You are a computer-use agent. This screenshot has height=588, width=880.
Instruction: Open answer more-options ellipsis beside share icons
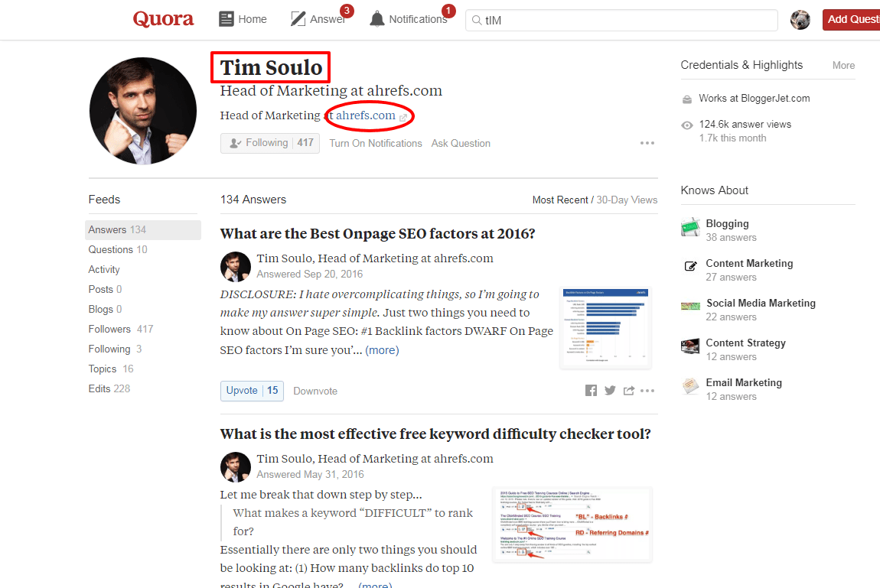click(647, 391)
